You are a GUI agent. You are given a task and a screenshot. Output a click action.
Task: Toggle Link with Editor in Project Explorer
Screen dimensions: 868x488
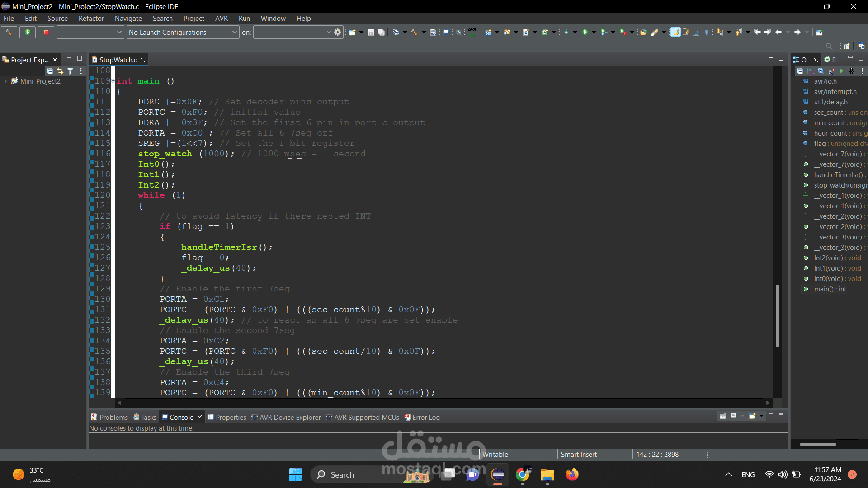pyautogui.click(x=60, y=71)
